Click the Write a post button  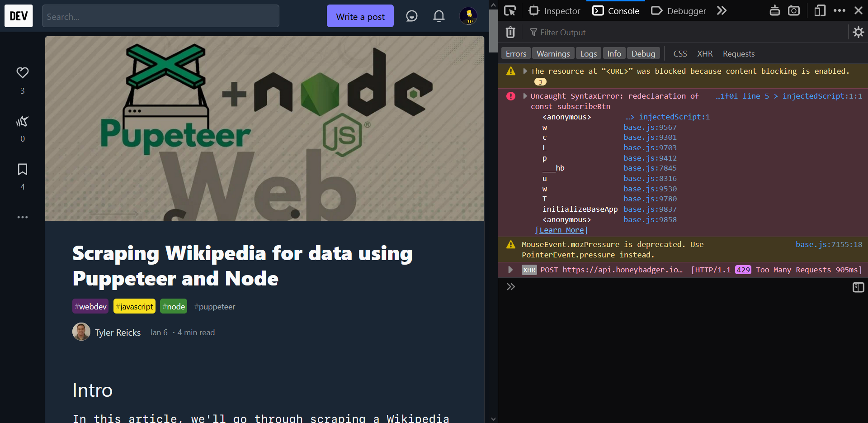(360, 16)
